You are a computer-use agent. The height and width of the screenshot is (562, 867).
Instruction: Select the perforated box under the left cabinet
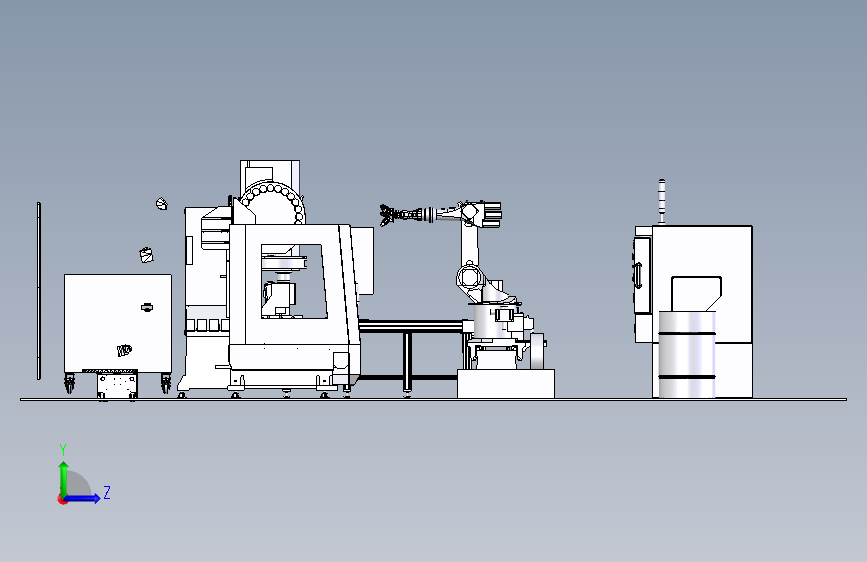click(117, 386)
